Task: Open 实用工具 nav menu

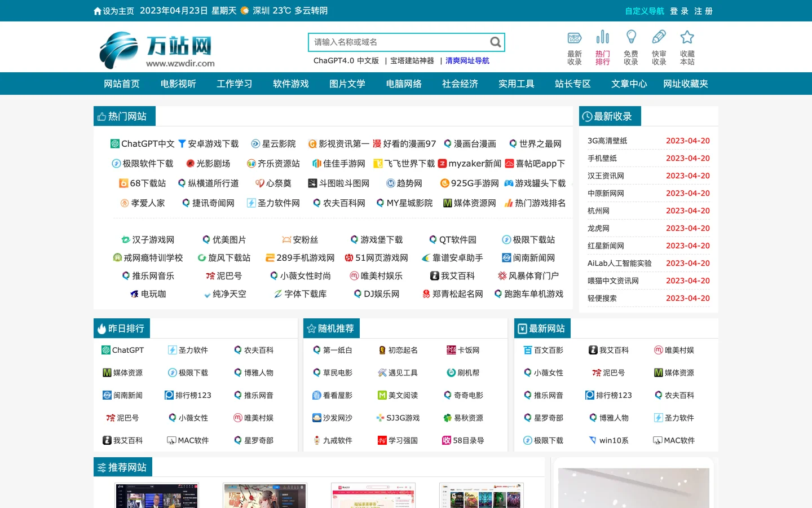Action: 517,84
